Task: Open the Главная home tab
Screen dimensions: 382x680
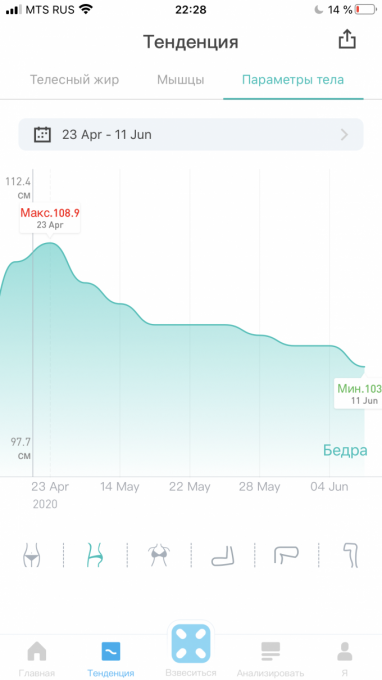Action: coord(37,659)
